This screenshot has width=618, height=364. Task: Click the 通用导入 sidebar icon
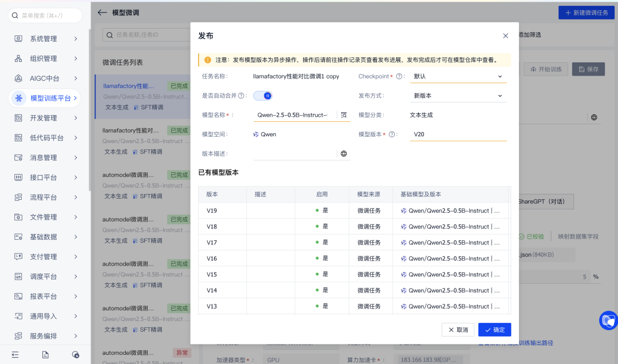point(18,316)
